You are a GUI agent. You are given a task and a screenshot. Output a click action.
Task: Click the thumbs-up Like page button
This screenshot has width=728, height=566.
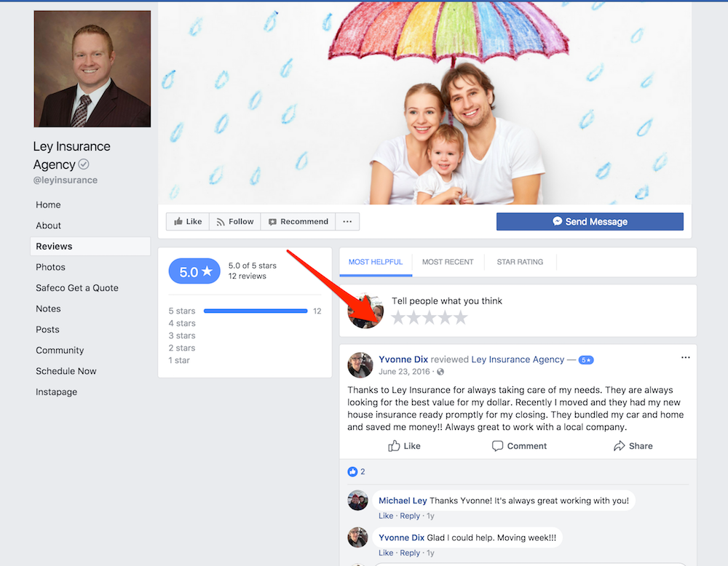pos(188,222)
